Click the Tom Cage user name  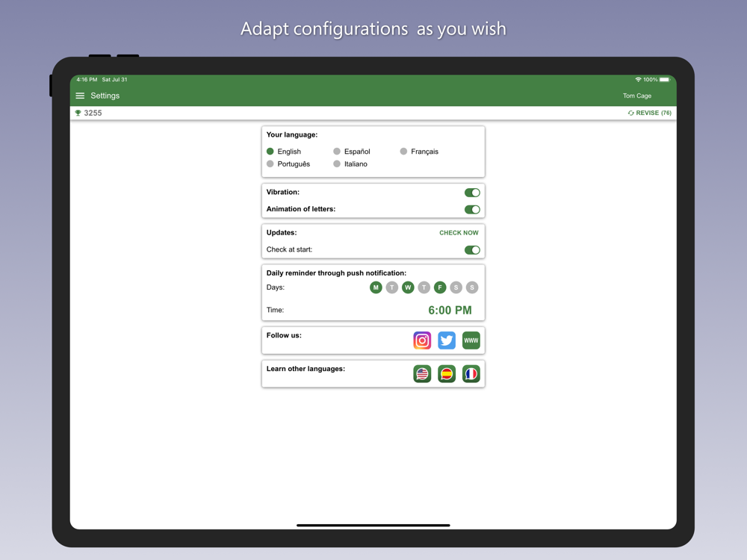point(637,96)
